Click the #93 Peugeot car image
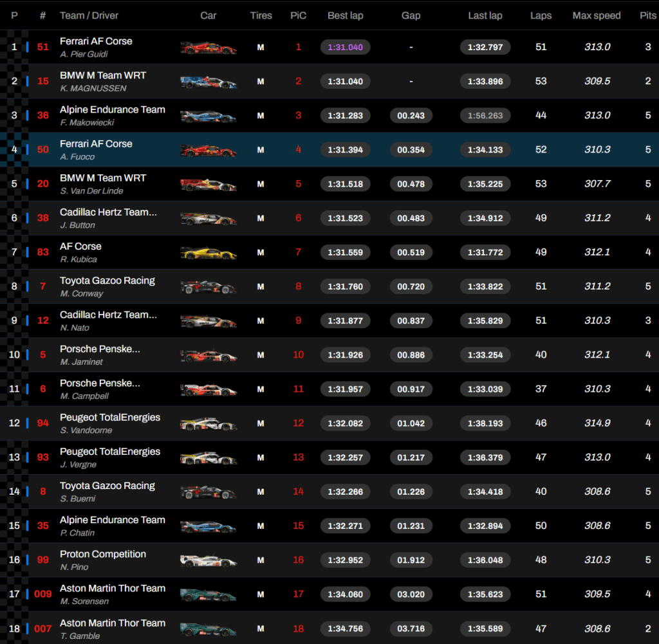Image resolution: width=659 pixels, height=644 pixels. click(209, 458)
